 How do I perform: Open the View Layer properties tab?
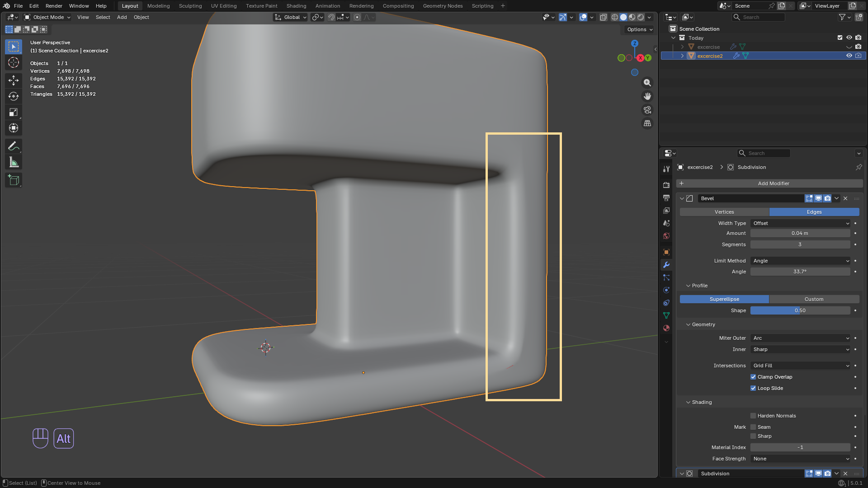(x=666, y=211)
